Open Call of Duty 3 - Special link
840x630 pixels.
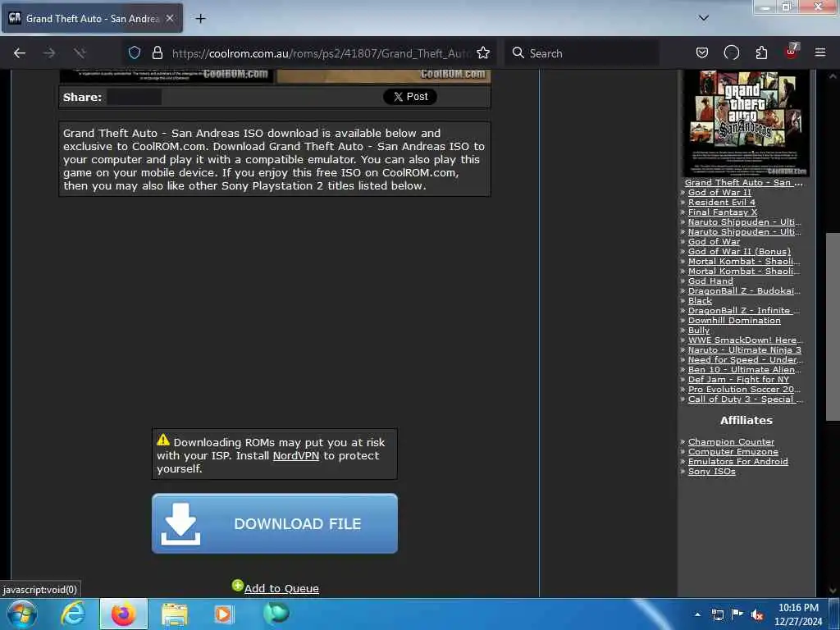tap(745, 399)
